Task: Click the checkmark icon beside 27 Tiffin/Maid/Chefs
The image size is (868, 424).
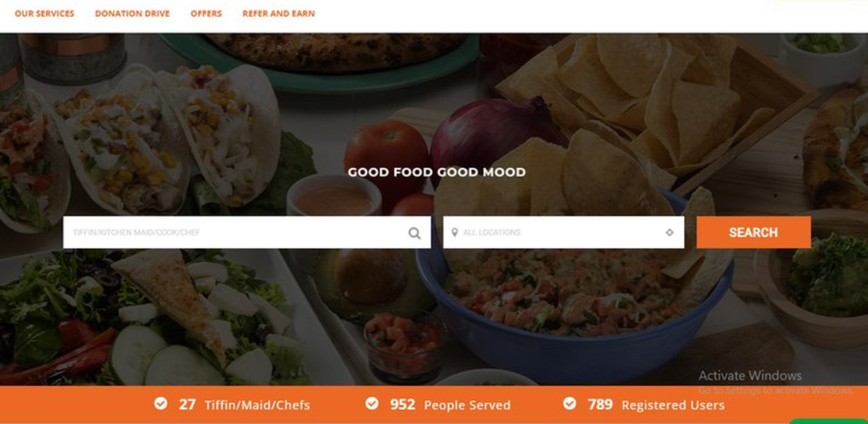Action: 161,403
